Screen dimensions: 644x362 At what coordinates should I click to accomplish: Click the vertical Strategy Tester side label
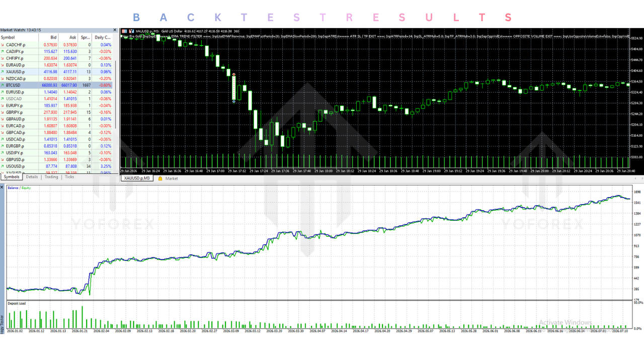click(2, 323)
